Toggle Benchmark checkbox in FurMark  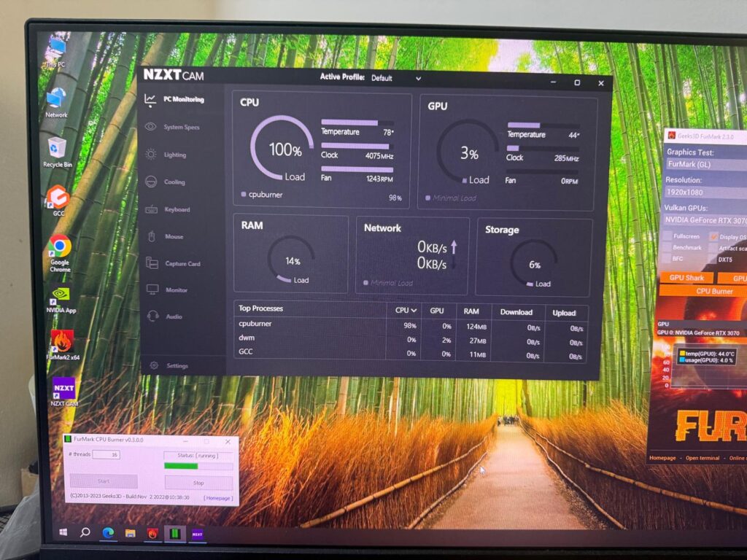(668, 247)
